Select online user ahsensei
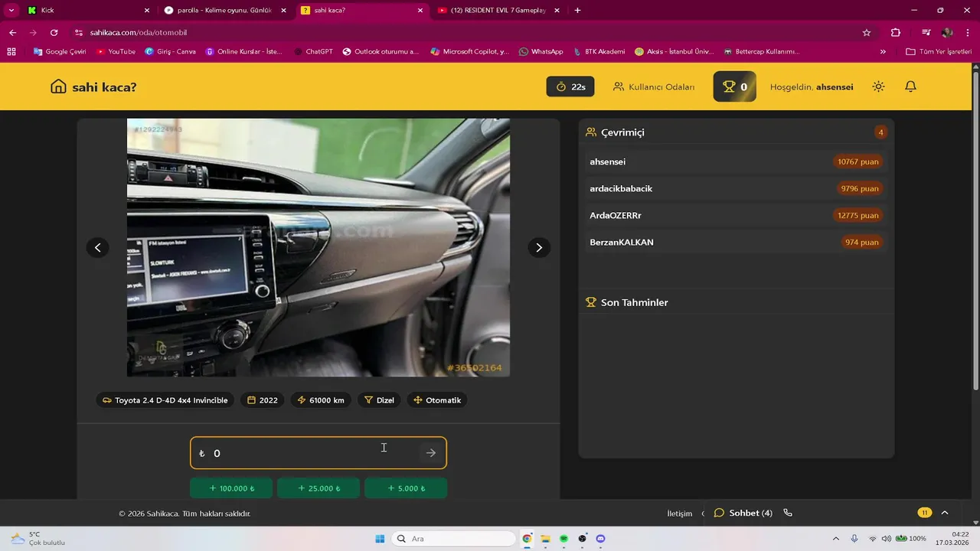This screenshot has height=551, width=980. tap(736, 161)
